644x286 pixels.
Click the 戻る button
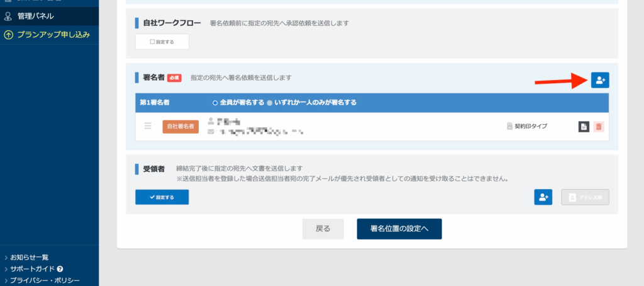coord(323,229)
